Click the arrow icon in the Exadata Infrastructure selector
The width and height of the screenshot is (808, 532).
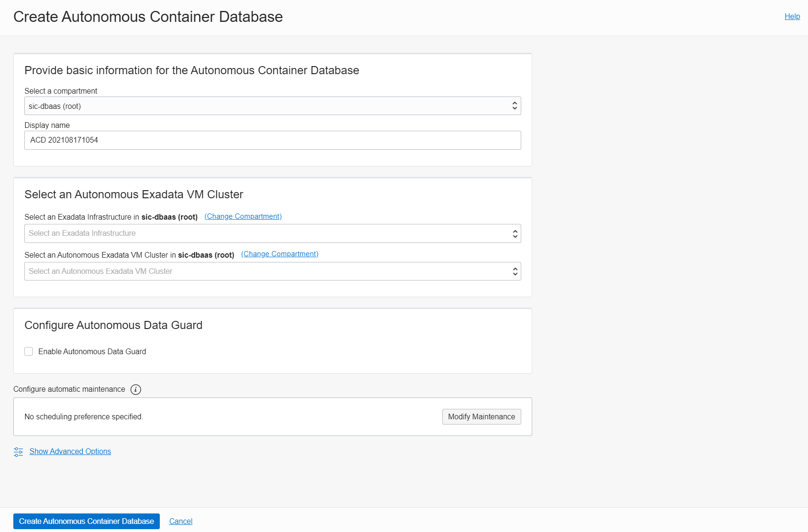click(515, 233)
